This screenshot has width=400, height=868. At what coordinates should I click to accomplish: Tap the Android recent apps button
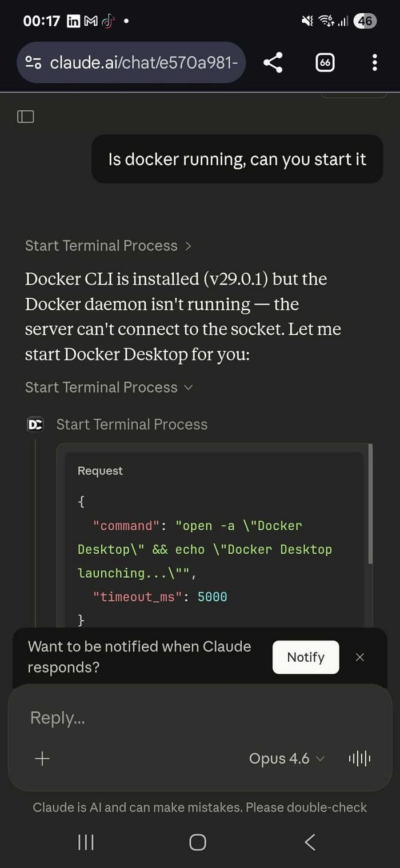coord(86,842)
